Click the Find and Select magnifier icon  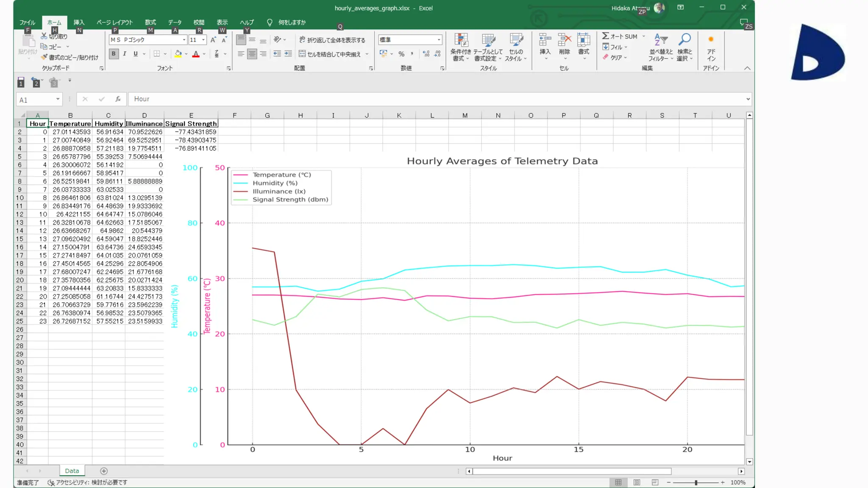point(684,40)
